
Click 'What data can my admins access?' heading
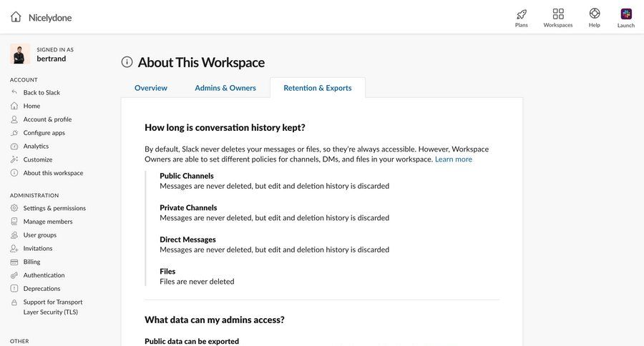pos(215,320)
